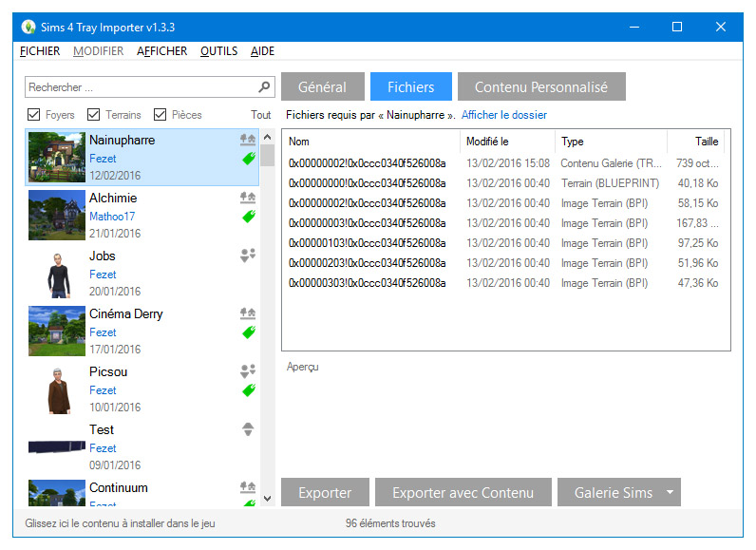Open Fezet creator link under Jobs
The width and height of the screenshot is (756, 550).
(103, 275)
